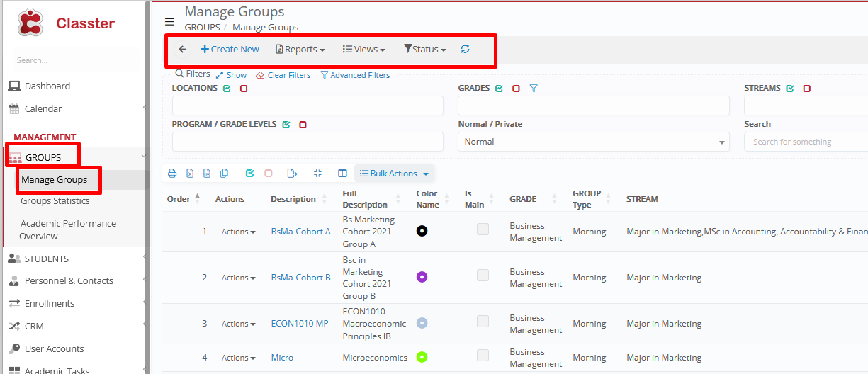Click the green color swatch for Micro
Image resolution: width=868 pixels, height=374 pixels.
coord(422,357)
